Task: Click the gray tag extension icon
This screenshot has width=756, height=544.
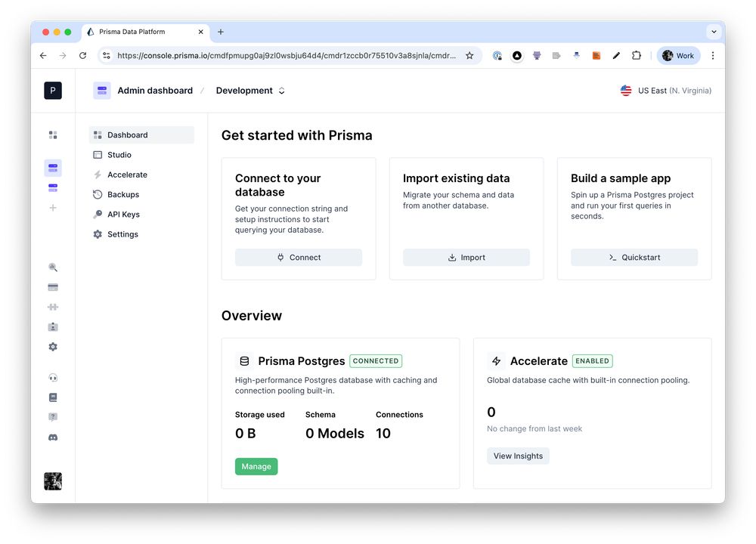Action: click(x=556, y=55)
